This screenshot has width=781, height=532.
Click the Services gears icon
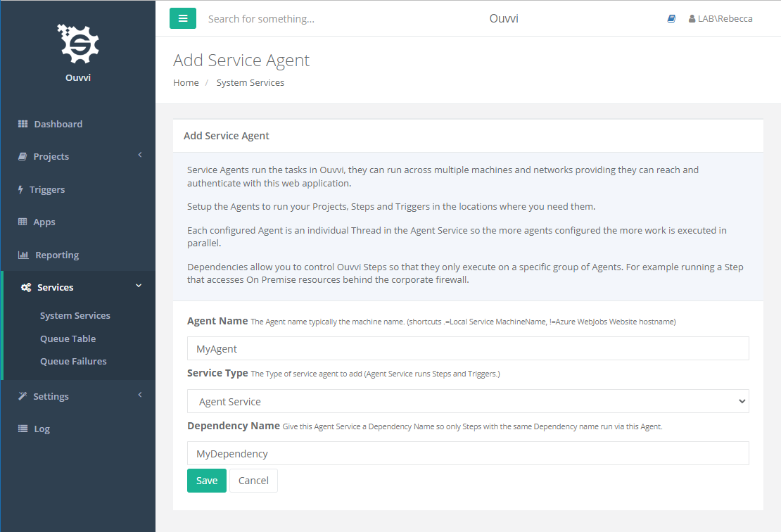(26, 287)
